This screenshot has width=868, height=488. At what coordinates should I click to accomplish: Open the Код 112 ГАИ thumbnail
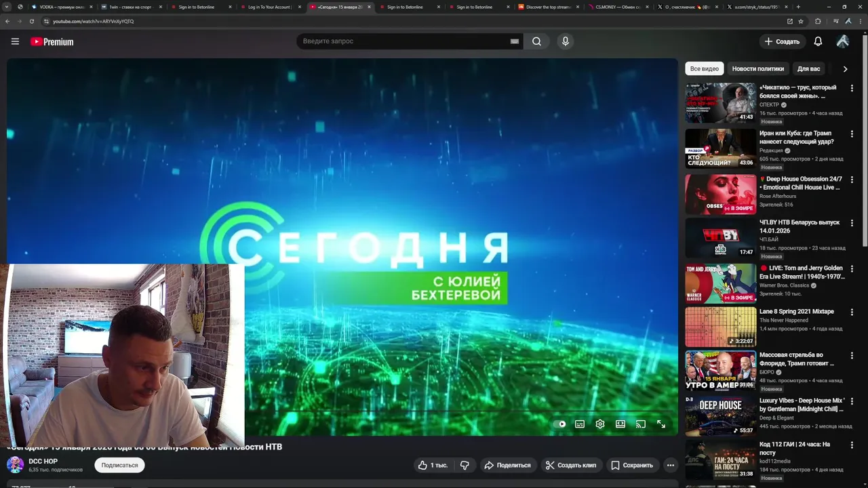click(x=720, y=460)
